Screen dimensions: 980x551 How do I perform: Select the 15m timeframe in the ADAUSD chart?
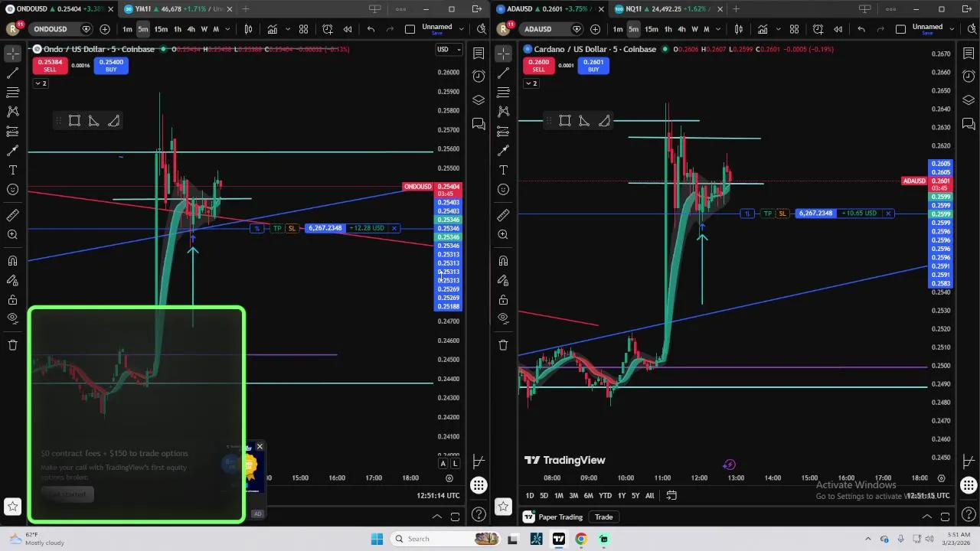[651, 29]
